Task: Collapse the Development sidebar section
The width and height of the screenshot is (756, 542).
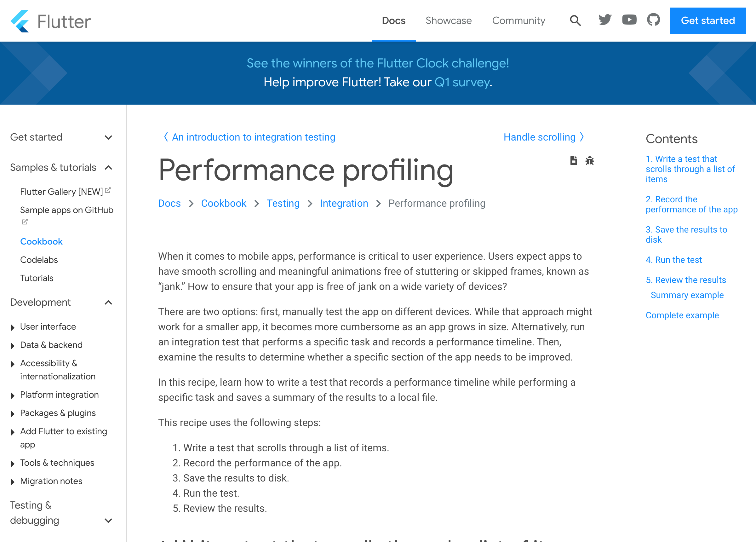Action: coord(108,303)
